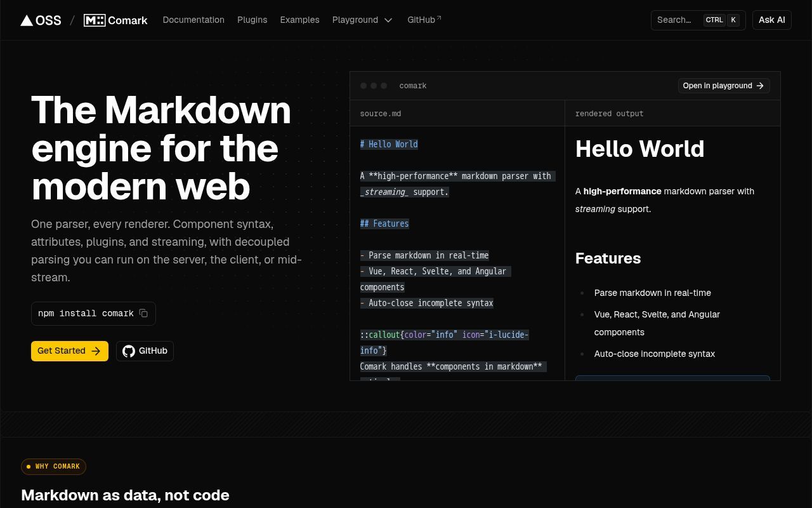This screenshot has height=508, width=812.
Task: Click '- Parse markdown in real-time' source line
Action: [x=424, y=255]
